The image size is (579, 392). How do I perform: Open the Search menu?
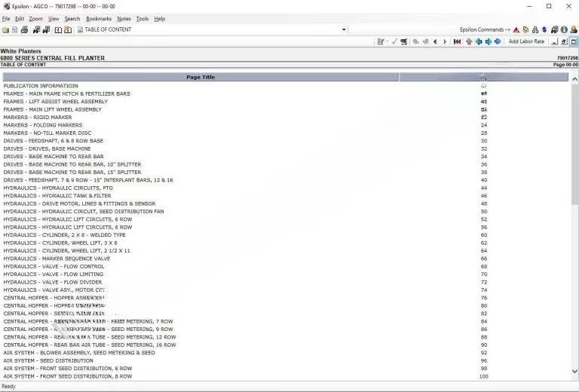(72, 18)
